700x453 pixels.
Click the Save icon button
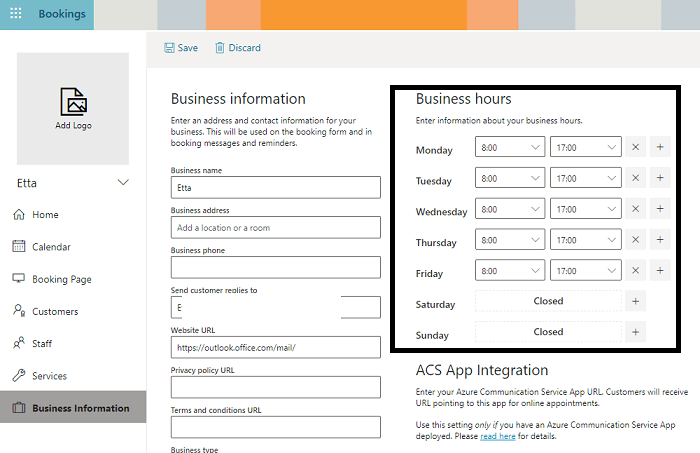[x=169, y=48]
